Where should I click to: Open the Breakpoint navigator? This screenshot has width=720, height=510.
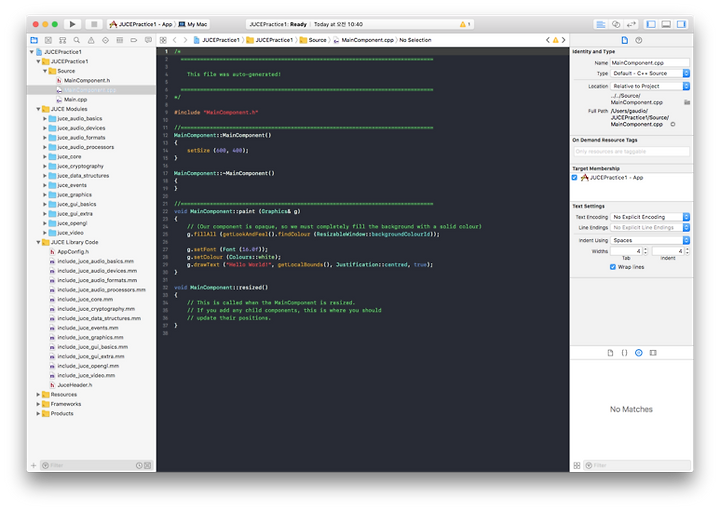(134, 40)
